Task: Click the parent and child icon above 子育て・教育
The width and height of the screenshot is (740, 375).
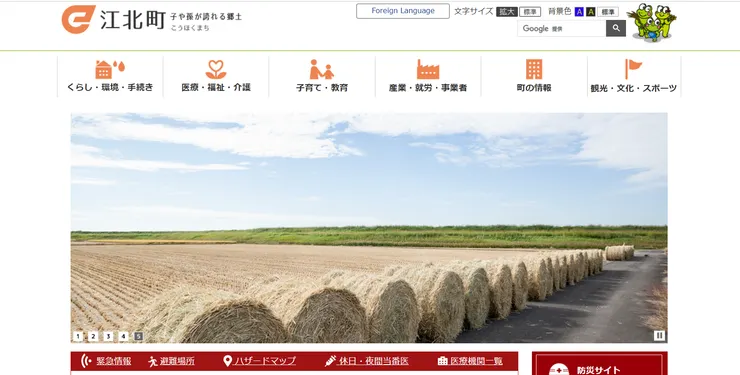Action: (321, 69)
